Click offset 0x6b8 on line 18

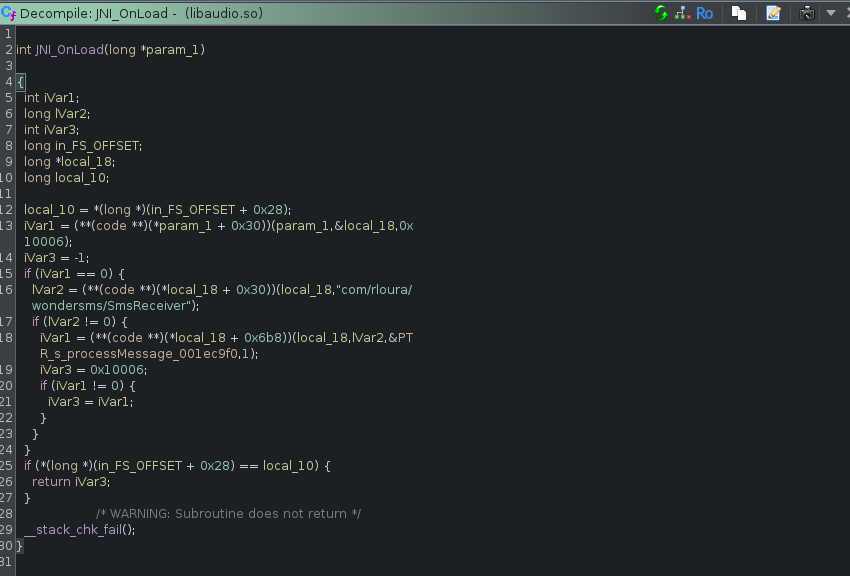(x=263, y=338)
